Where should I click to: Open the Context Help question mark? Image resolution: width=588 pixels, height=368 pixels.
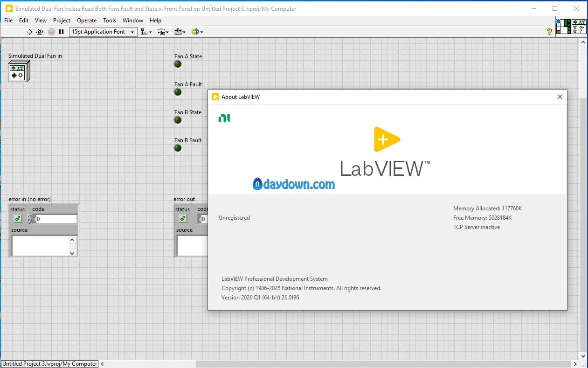click(549, 31)
